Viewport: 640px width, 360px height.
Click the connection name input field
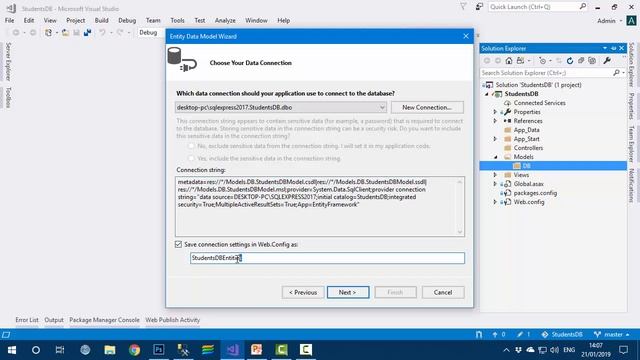(x=327, y=258)
